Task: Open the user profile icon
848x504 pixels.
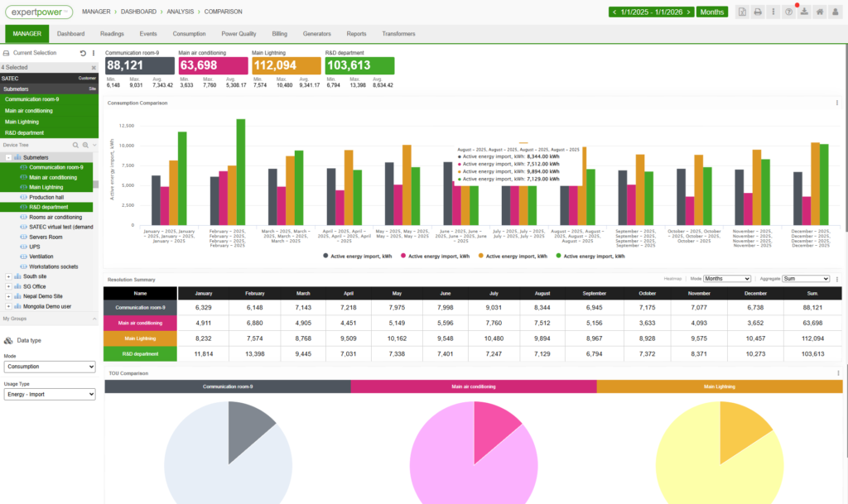Action: (836, 12)
